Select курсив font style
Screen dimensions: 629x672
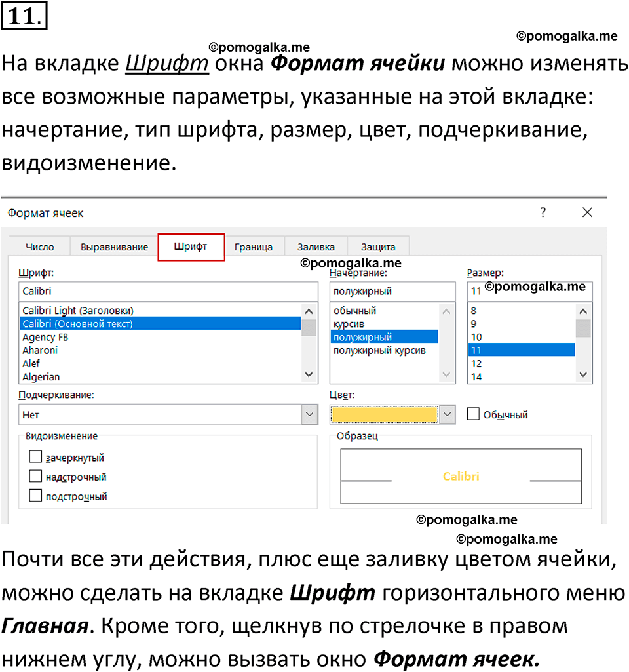[x=385, y=324]
